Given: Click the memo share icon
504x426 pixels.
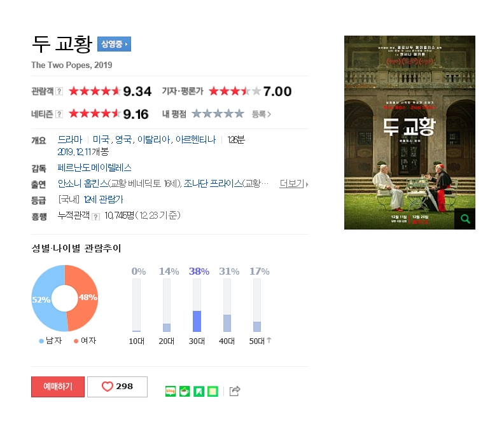Looking at the screenshot, I should tap(213, 391).
